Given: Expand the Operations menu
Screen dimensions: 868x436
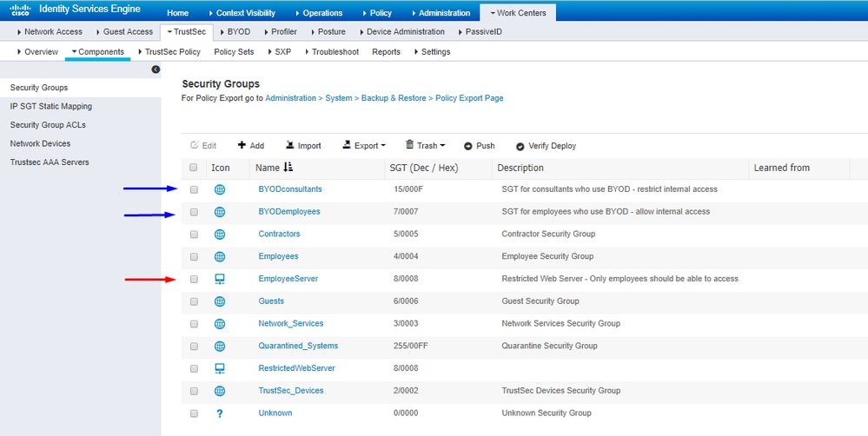Looking at the screenshot, I should [x=318, y=13].
